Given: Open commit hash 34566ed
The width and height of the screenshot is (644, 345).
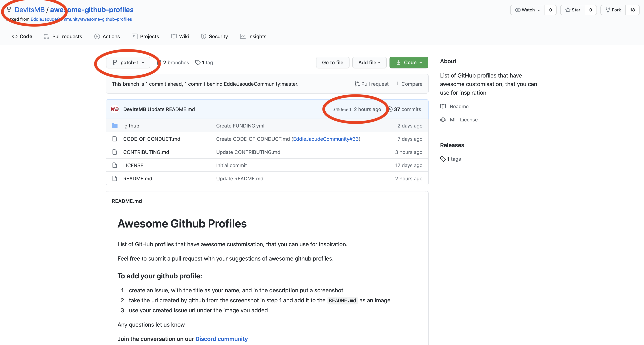Looking at the screenshot, I should pos(341,109).
